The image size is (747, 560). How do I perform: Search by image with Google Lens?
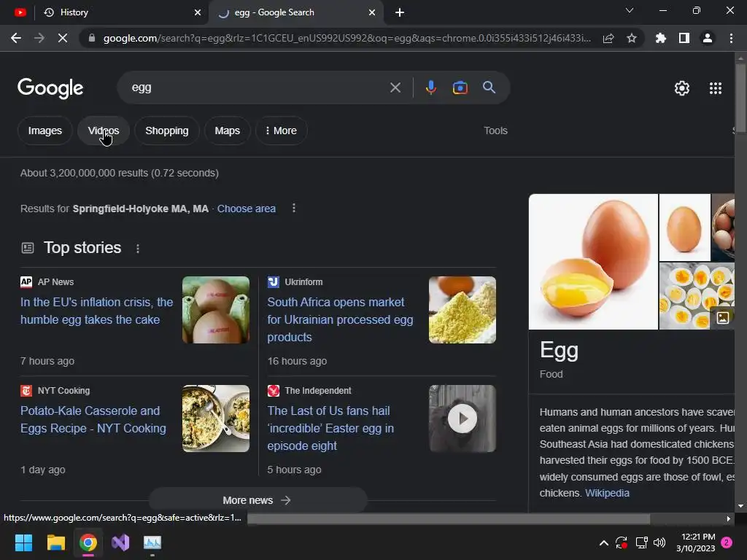coord(460,87)
